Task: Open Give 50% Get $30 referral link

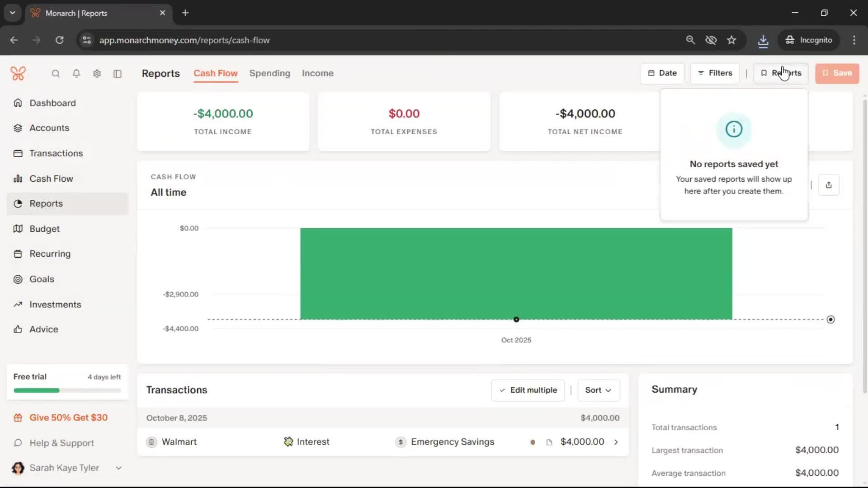Action: pos(68,418)
